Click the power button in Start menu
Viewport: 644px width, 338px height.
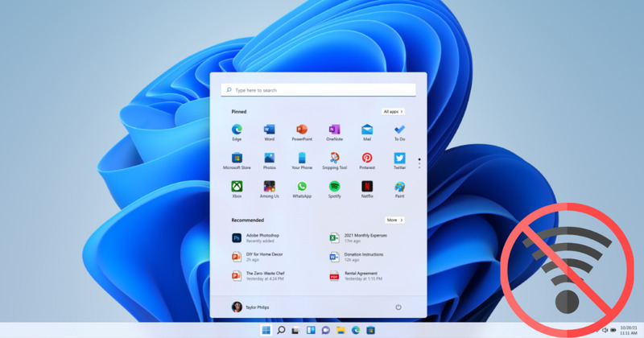click(x=398, y=307)
